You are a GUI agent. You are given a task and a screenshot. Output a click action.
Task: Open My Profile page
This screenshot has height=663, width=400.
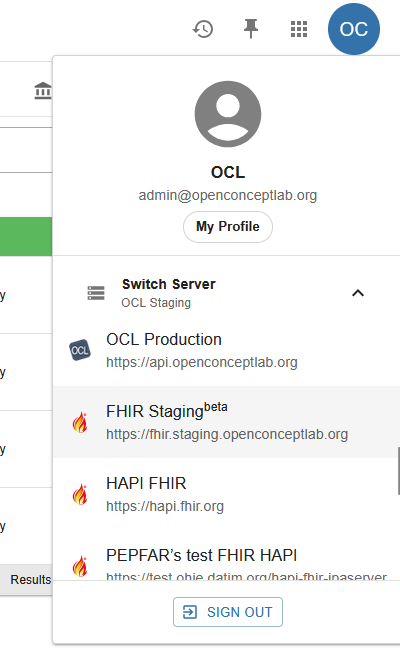pos(228,227)
